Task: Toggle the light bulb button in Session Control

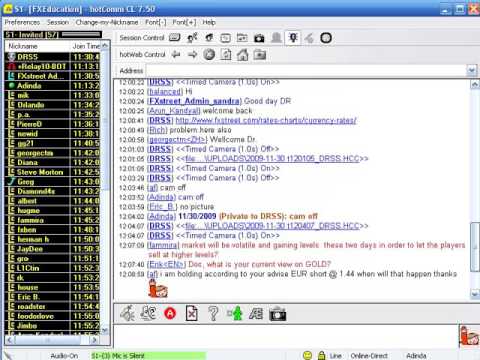Action: [293, 38]
